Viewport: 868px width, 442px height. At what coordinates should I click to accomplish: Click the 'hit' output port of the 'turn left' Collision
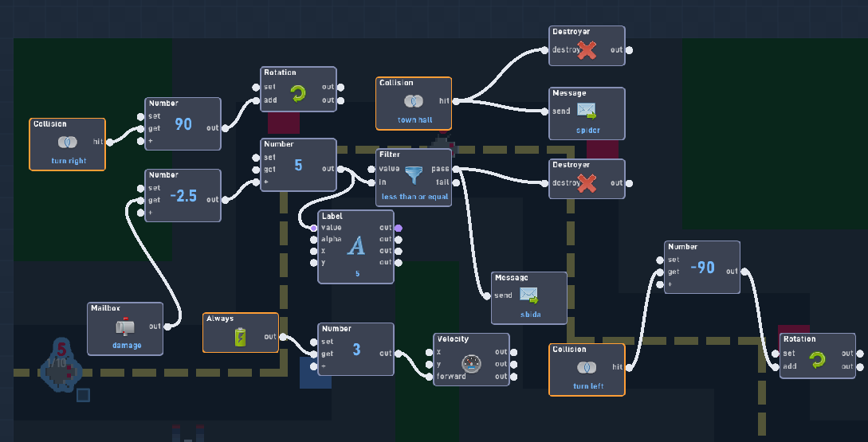click(629, 367)
